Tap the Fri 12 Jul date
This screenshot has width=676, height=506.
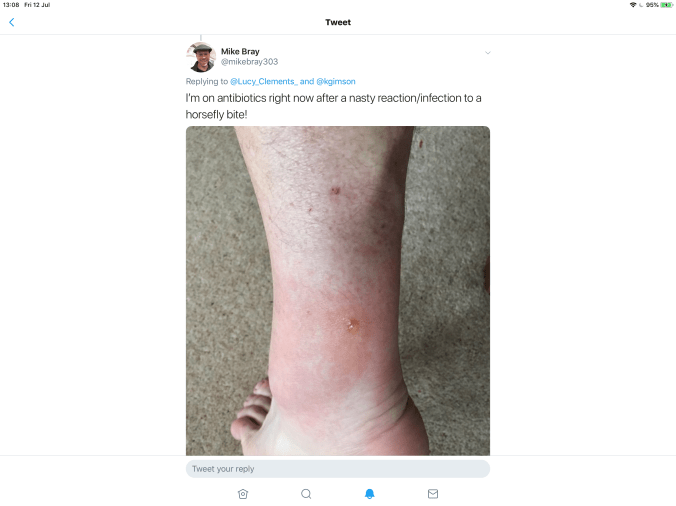37,5
